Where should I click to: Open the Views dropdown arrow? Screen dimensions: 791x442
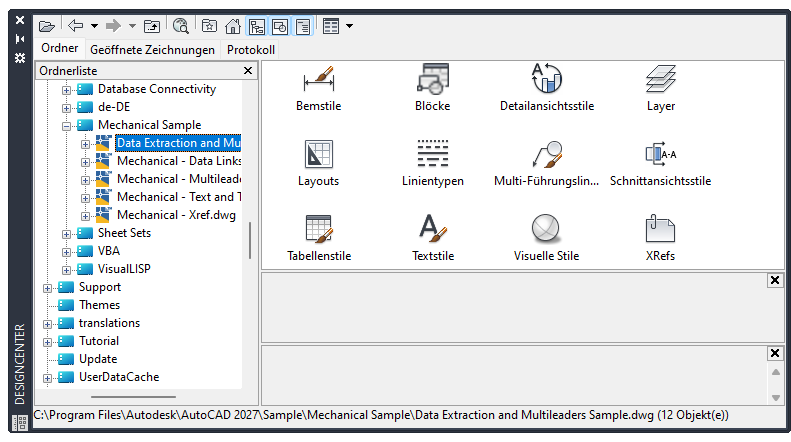pos(350,26)
